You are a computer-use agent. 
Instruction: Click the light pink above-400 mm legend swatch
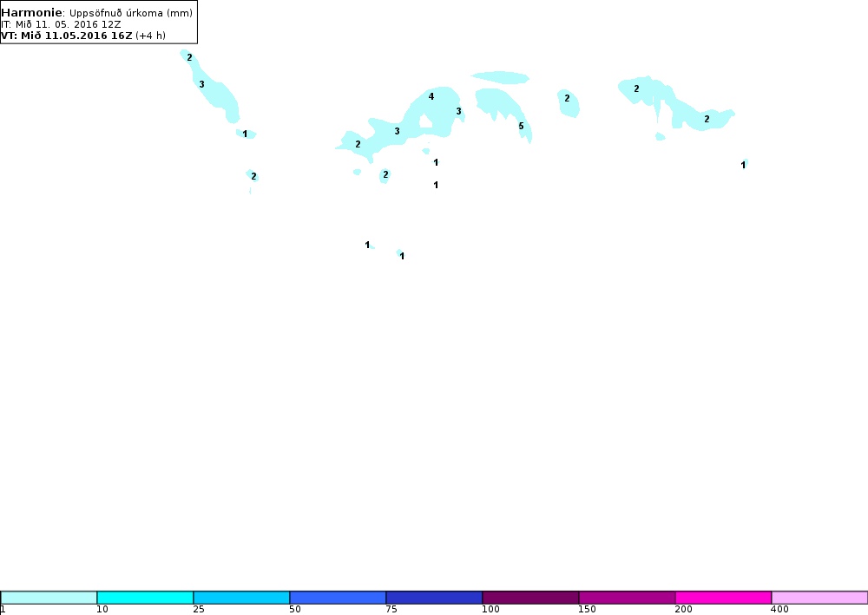(x=820, y=598)
